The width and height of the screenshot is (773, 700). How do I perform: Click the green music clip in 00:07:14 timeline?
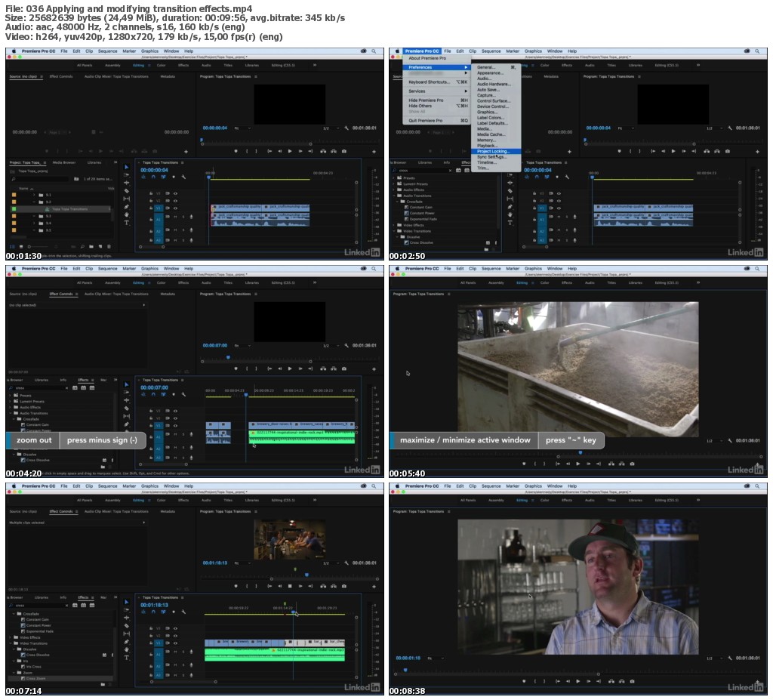(x=275, y=655)
